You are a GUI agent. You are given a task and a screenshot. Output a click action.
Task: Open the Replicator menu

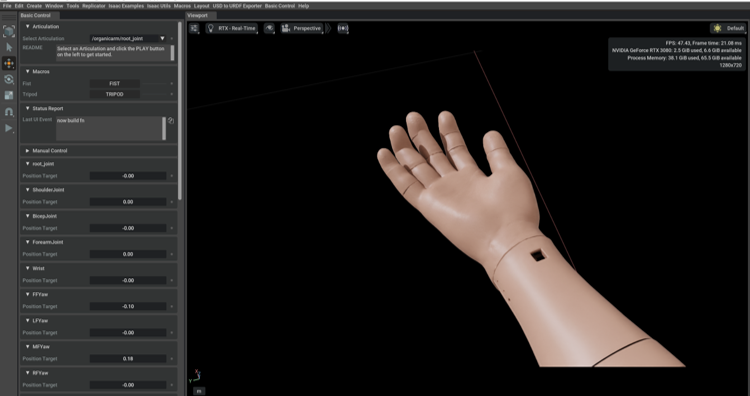point(94,6)
